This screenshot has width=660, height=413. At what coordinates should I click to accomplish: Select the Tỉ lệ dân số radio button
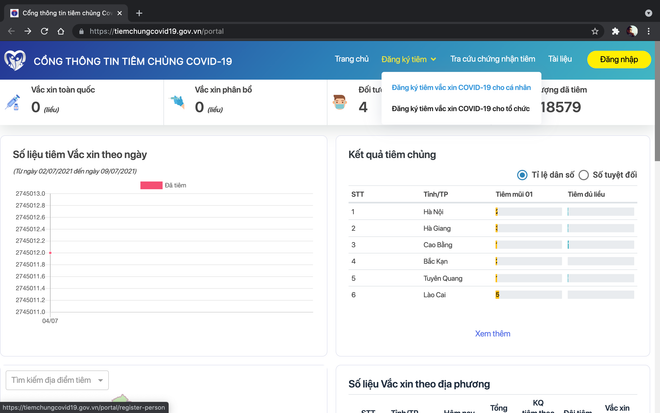(x=522, y=174)
